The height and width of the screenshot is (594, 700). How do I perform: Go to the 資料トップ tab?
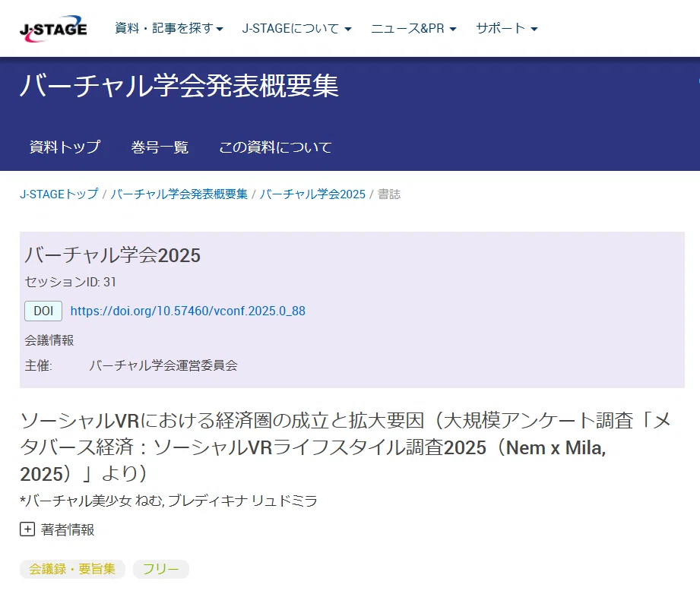point(65,147)
